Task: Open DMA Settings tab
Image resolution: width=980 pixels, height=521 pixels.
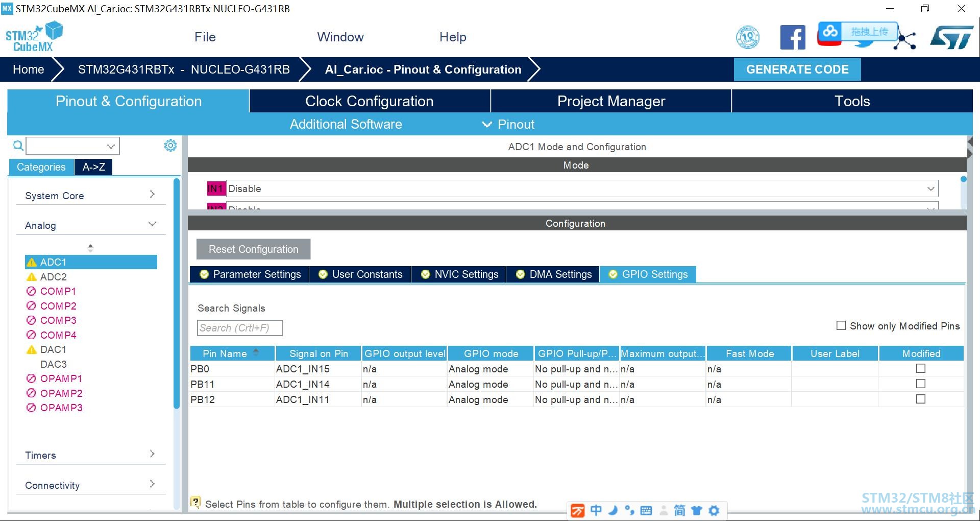Action: coord(554,274)
